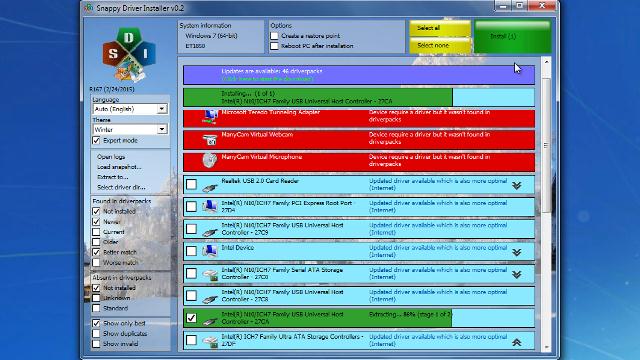Click the green Install (1) button
Screen dimensions: 640x360
coord(513,37)
